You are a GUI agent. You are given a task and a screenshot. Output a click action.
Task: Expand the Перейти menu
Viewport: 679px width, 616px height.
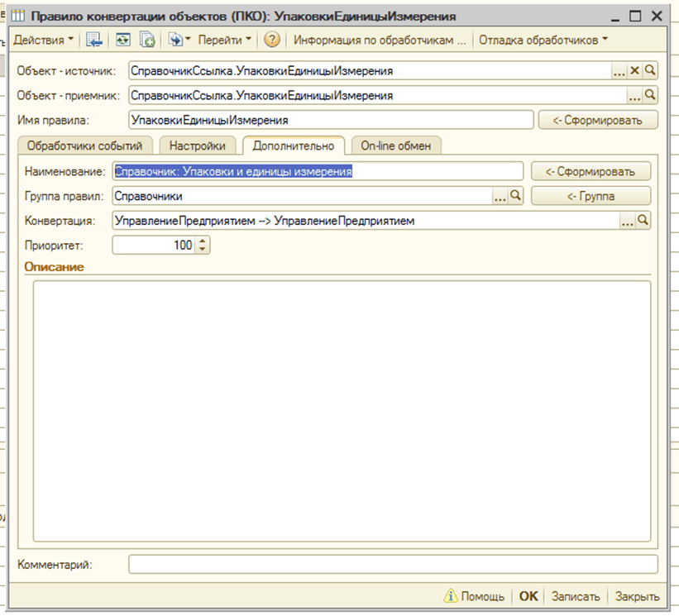point(225,40)
